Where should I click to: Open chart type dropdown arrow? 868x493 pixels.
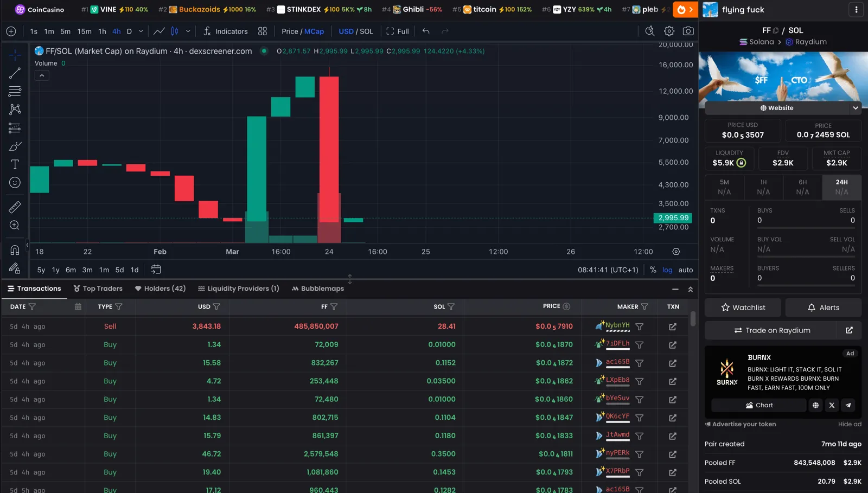click(x=188, y=31)
